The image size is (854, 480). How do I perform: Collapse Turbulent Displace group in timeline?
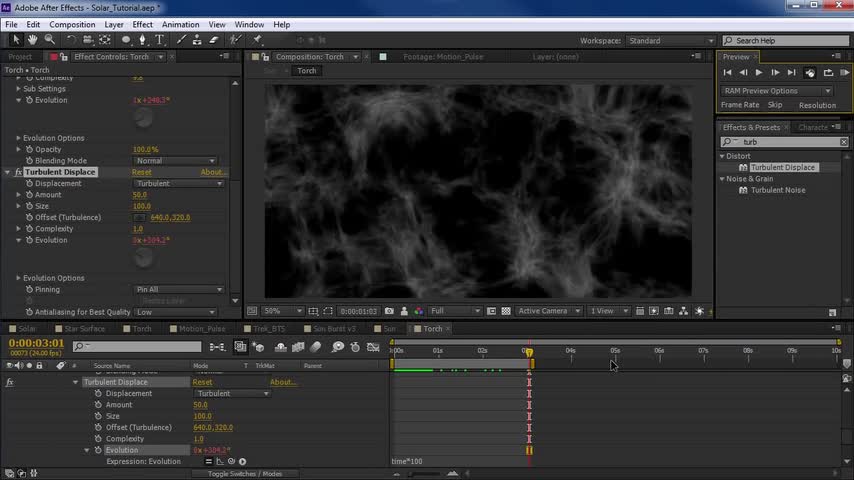coord(75,382)
